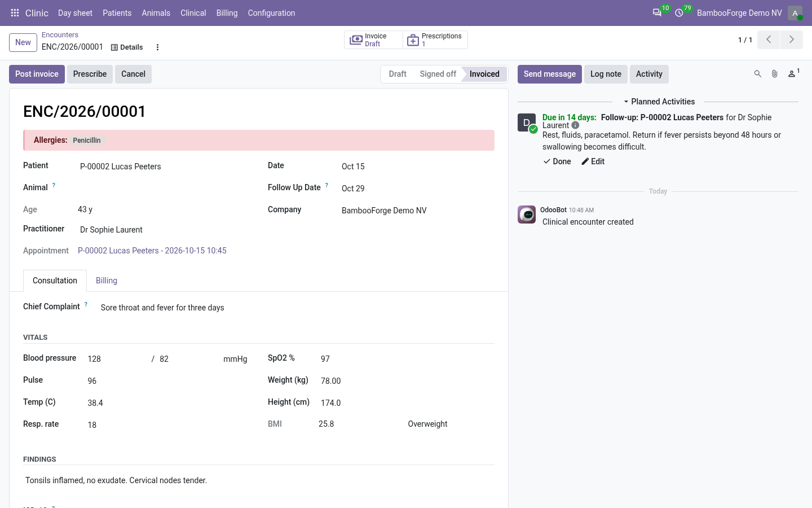Click the Animal field help question mark
This screenshot has height=508, width=812.
point(54,185)
